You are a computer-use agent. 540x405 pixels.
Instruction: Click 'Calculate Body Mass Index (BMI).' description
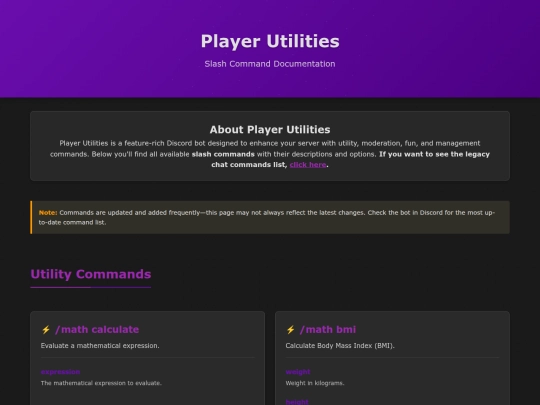340,345
